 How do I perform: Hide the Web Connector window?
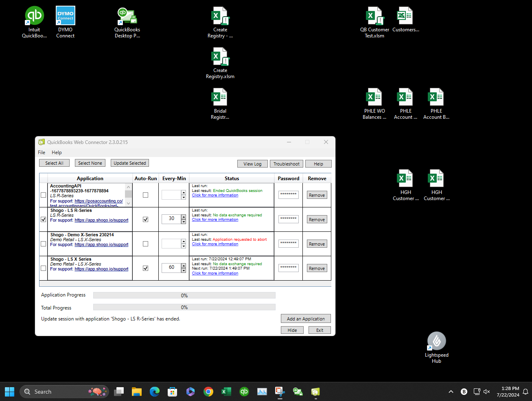292,330
